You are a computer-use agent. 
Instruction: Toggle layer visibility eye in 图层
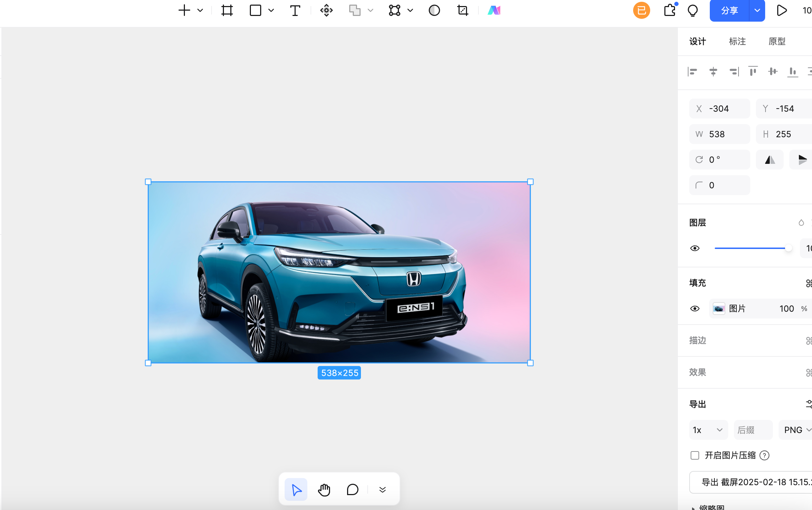(x=695, y=248)
